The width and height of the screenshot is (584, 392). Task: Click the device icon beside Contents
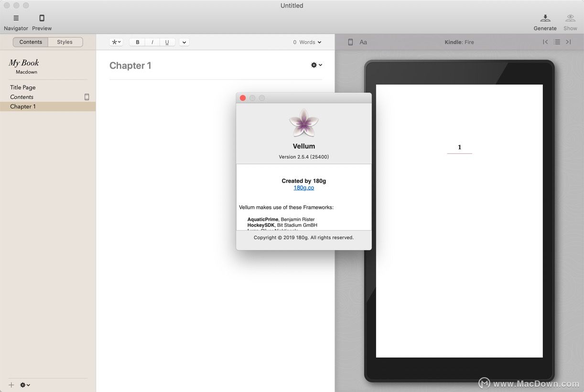tap(87, 97)
